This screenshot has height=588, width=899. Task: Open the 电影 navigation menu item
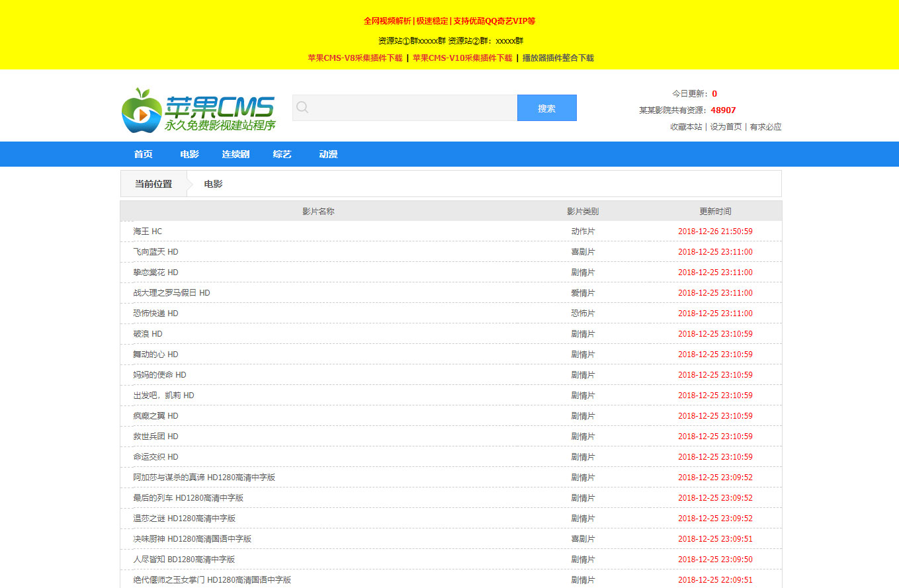189,154
